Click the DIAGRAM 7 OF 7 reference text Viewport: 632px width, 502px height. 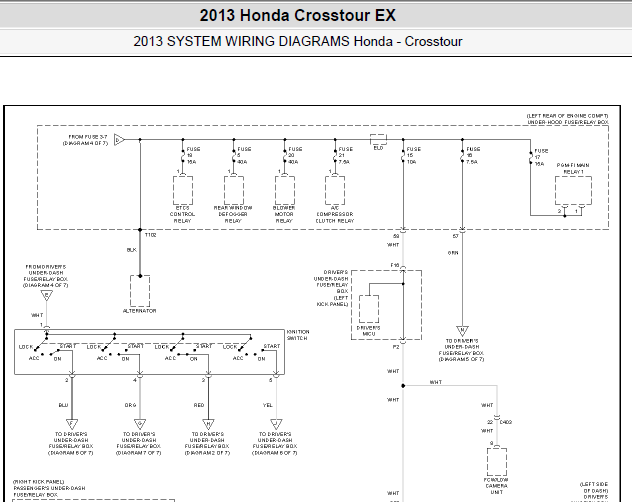click(139, 453)
